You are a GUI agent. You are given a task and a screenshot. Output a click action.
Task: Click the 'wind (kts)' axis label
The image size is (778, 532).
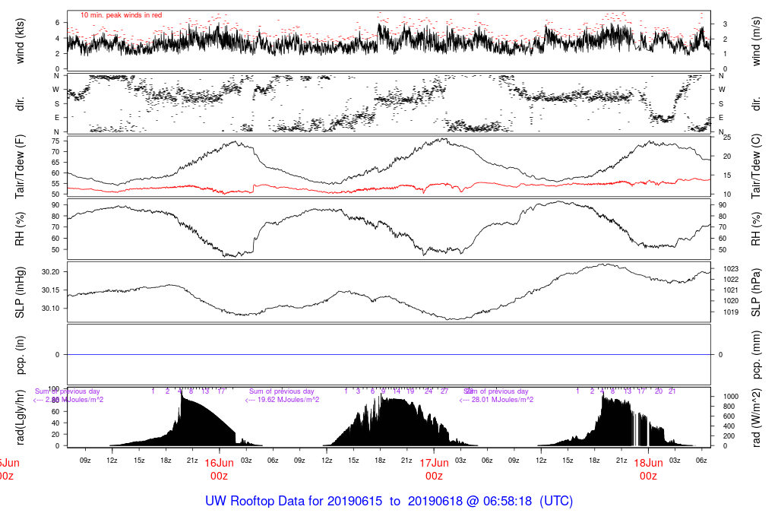pyautogui.click(x=20, y=41)
